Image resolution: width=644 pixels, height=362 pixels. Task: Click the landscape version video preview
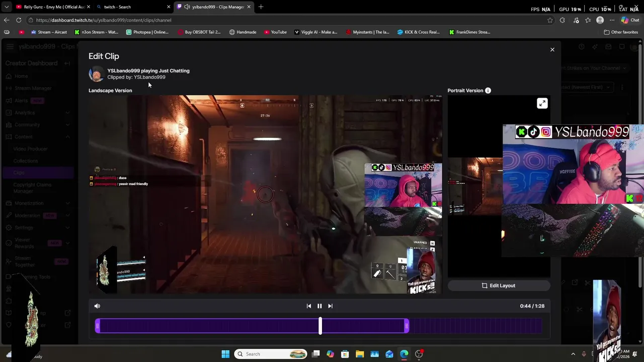265,194
